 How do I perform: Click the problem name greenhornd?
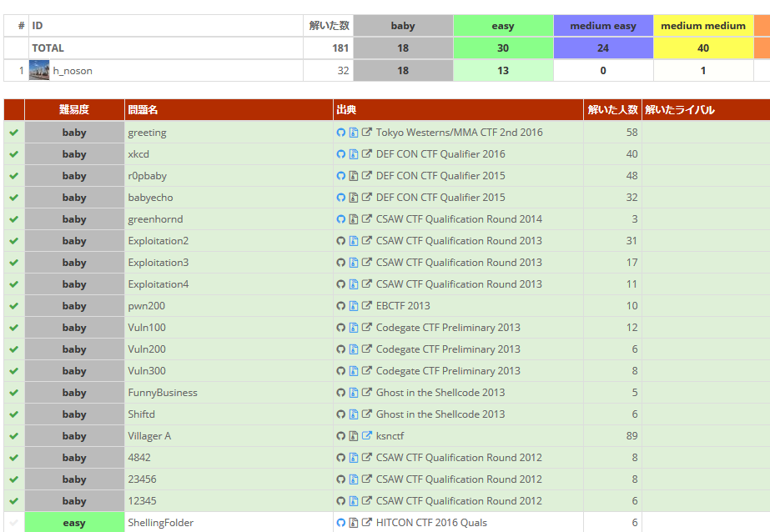pos(155,219)
